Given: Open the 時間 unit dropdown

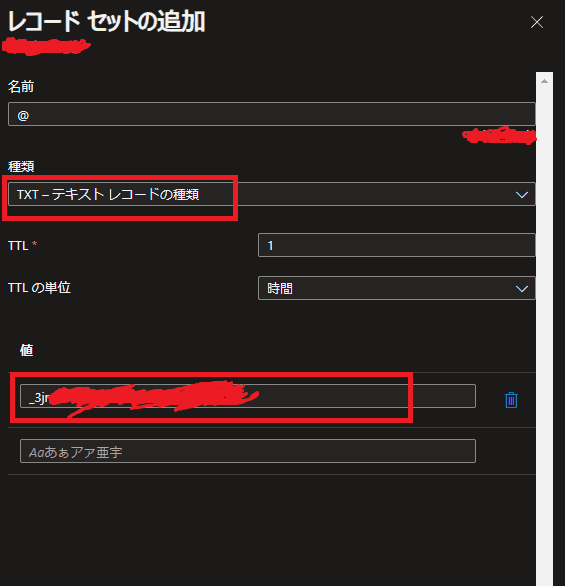Looking at the screenshot, I should pyautogui.click(x=396, y=288).
